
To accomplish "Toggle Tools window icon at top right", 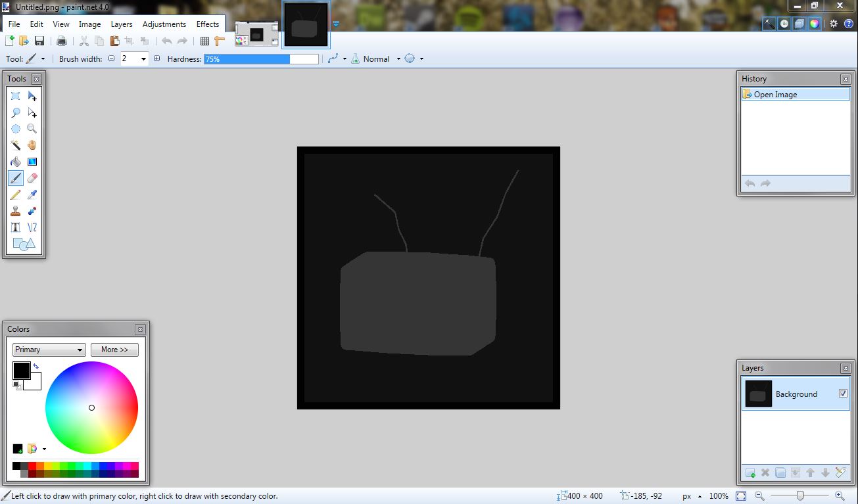I will click(x=769, y=24).
